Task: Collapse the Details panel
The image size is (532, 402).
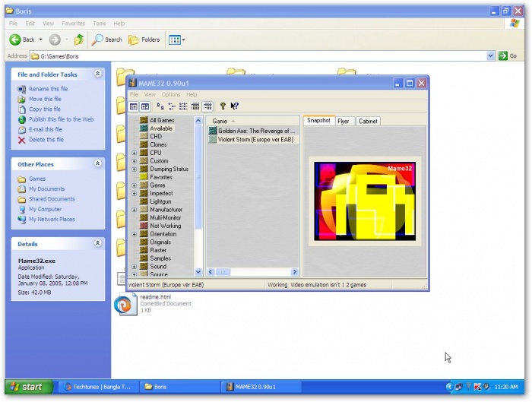Action: pyautogui.click(x=98, y=243)
